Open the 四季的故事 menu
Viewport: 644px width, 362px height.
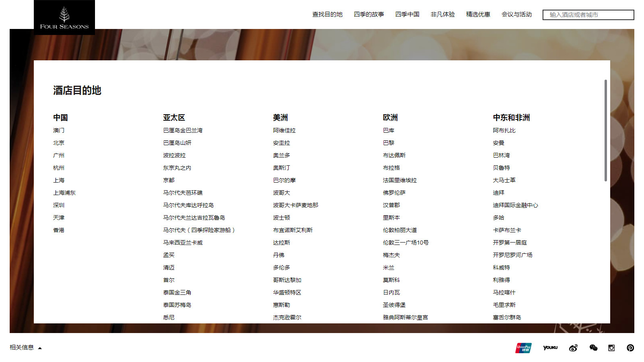pyautogui.click(x=369, y=14)
